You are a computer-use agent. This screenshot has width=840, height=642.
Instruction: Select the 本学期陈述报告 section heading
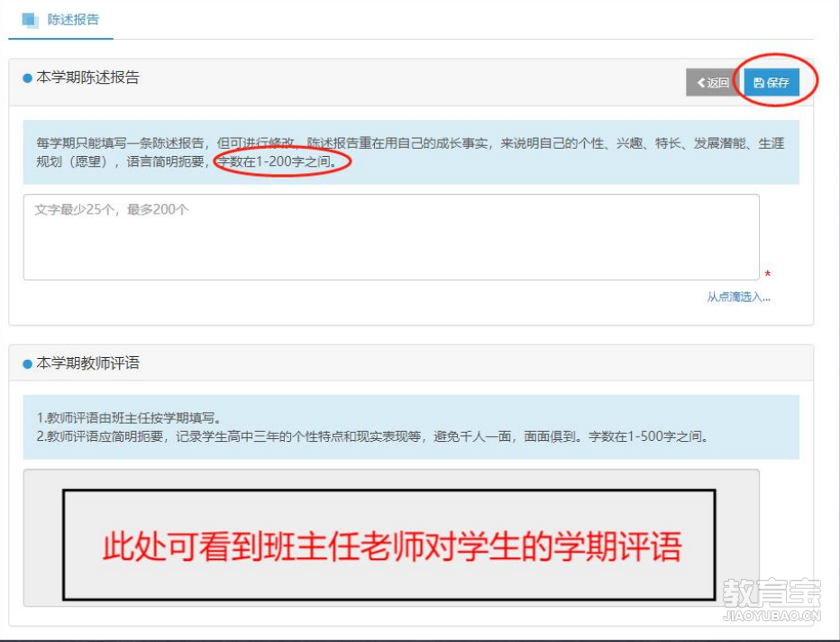(87, 78)
